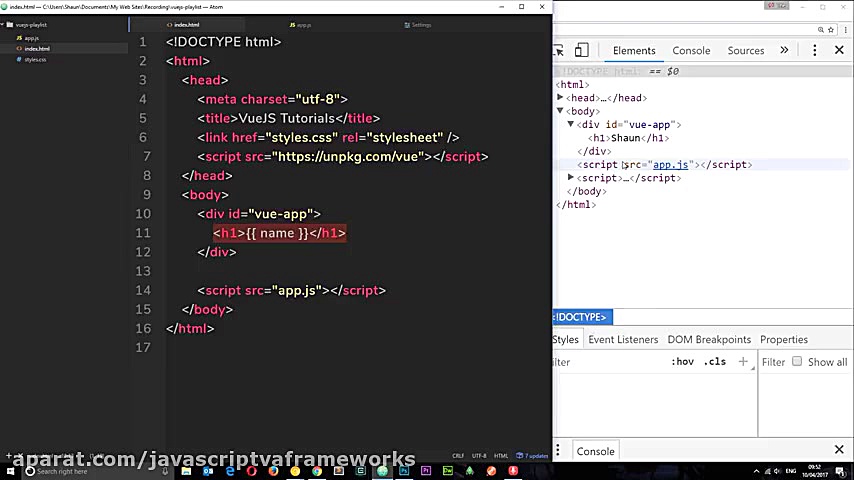Toggle the .cls class editor button
Screen dimensions: 854x480
click(715, 362)
